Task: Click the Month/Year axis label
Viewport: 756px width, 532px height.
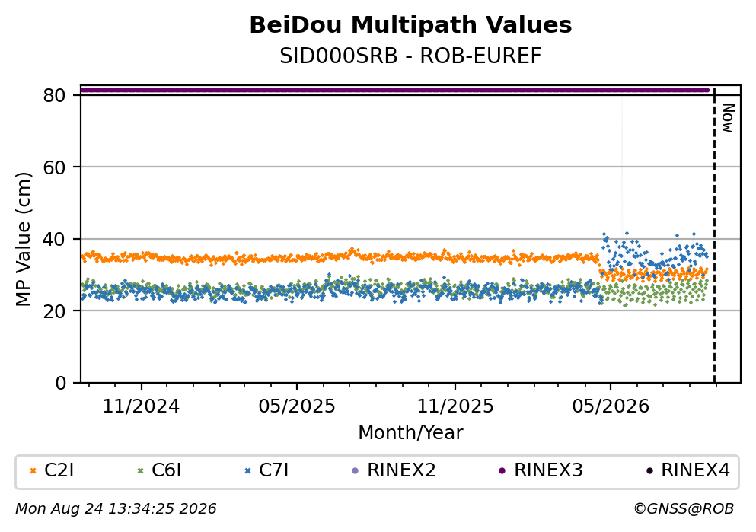Action: [411, 433]
